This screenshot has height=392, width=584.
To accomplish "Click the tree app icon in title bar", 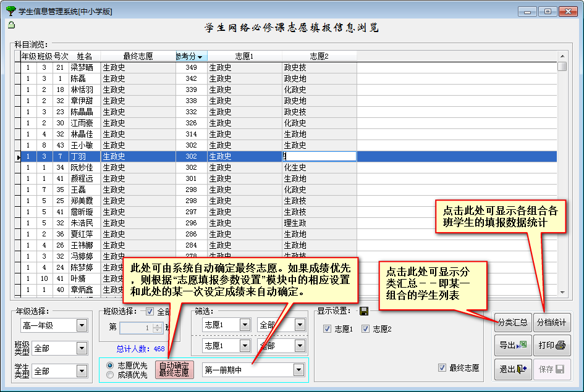I will [x=10, y=11].
